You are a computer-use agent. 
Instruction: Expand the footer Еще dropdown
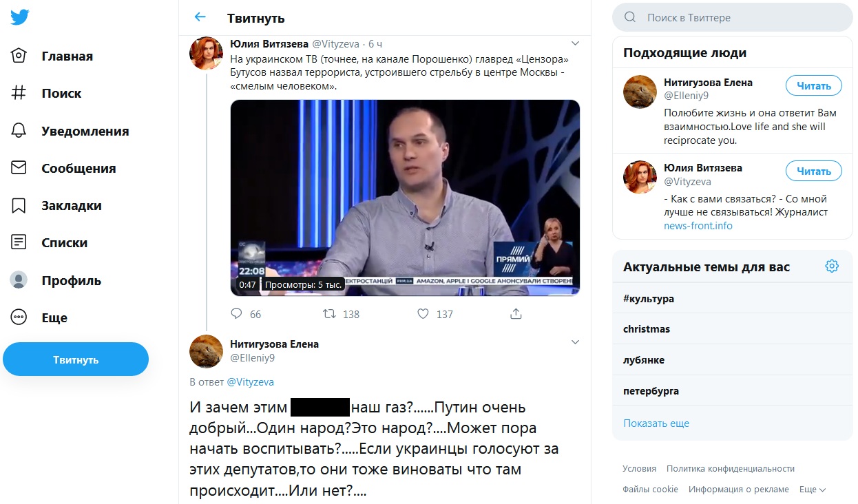point(813,489)
